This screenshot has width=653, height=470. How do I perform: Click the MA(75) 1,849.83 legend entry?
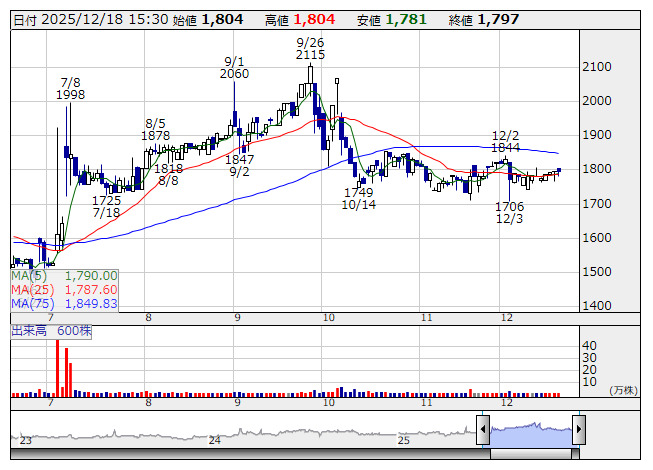(x=64, y=303)
